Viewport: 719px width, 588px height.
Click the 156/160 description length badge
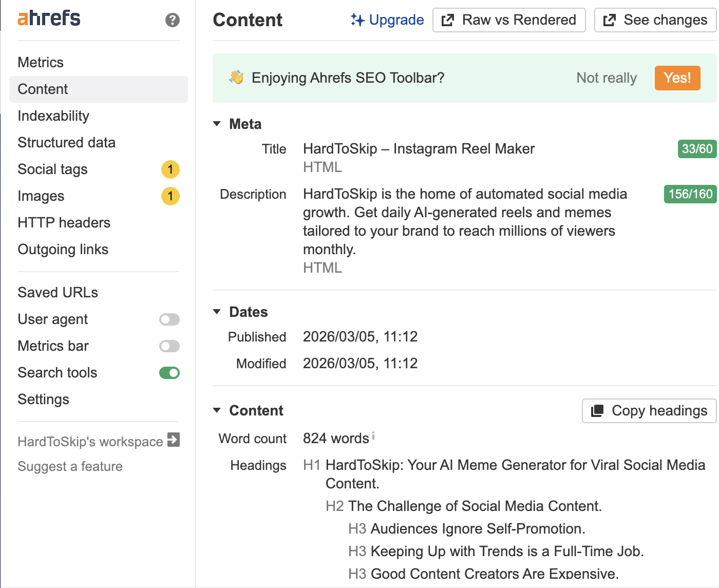pos(690,194)
